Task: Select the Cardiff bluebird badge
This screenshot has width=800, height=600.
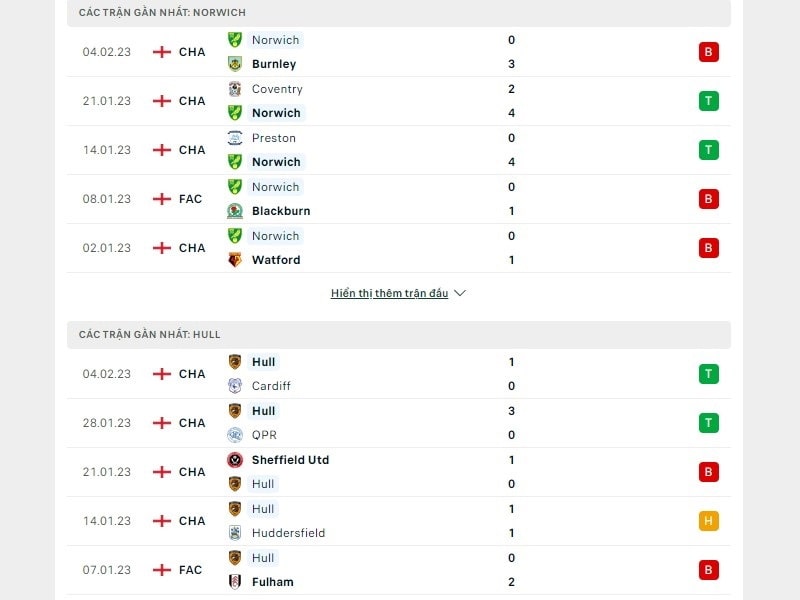Action: (x=235, y=386)
